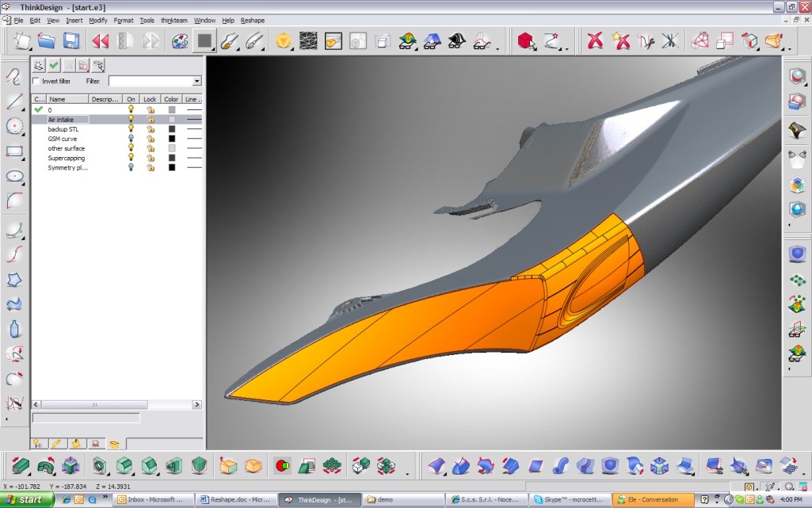Click color swatch of Supercapping layer
The height and width of the screenshot is (508, 812).
[172, 158]
